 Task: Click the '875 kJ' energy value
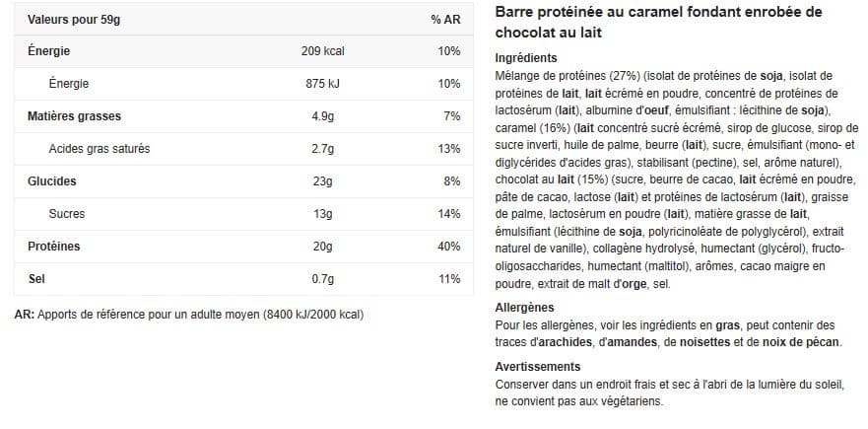[x=323, y=84]
